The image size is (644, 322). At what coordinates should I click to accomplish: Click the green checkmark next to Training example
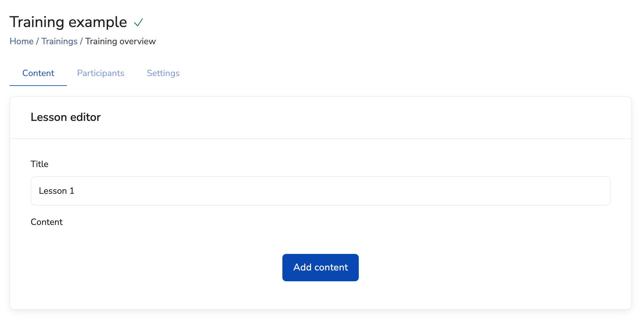(x=138, y=22)
